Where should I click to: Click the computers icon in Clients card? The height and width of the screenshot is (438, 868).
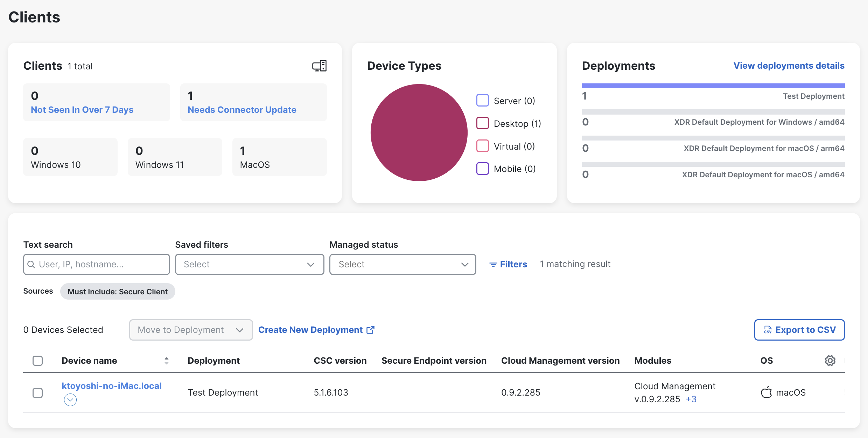[x=319, y=66]
